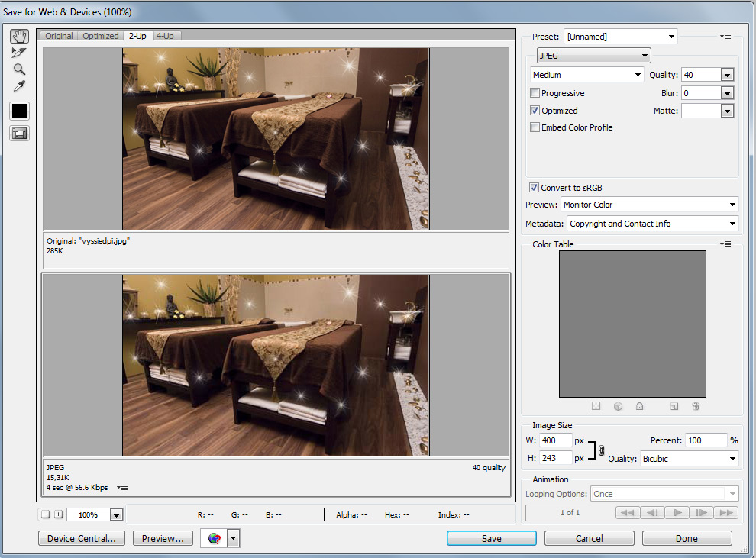The height and width of the screenshot is (558, 756).
Task: Open the Metadata dropdown
Action: [653, 224]
